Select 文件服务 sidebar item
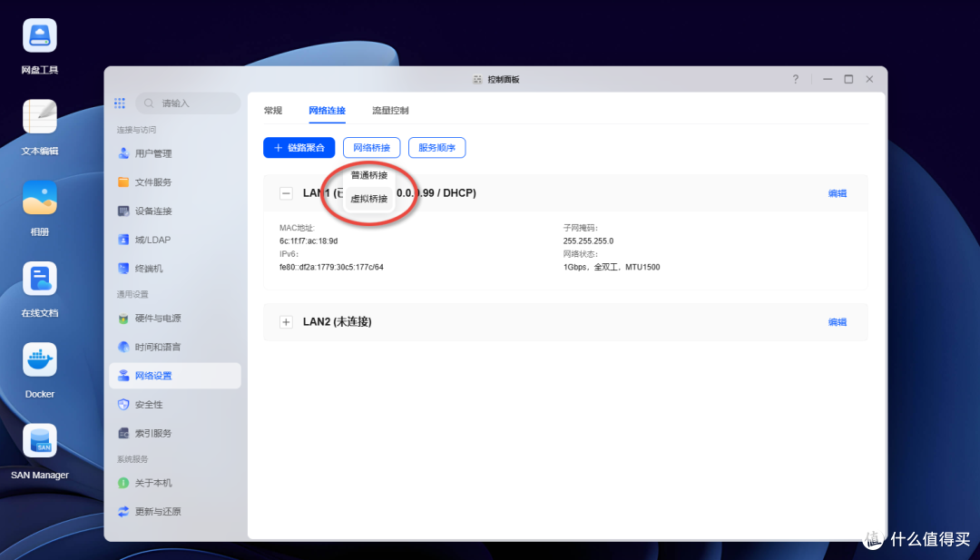 (175, 182)
